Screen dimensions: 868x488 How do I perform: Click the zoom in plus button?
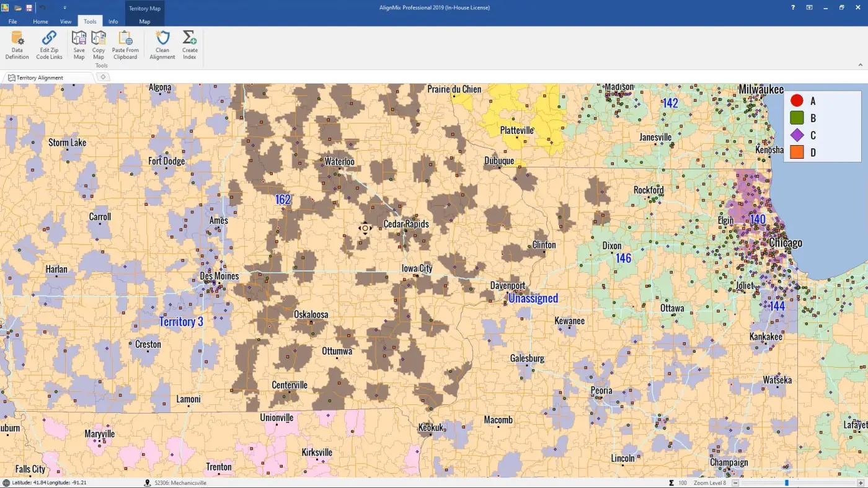[861, 482]
